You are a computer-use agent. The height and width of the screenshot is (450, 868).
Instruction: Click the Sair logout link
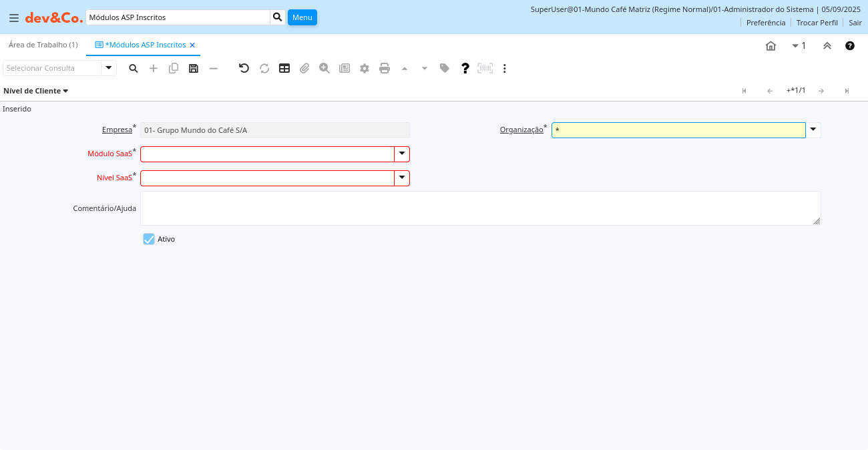click(855, 23)
